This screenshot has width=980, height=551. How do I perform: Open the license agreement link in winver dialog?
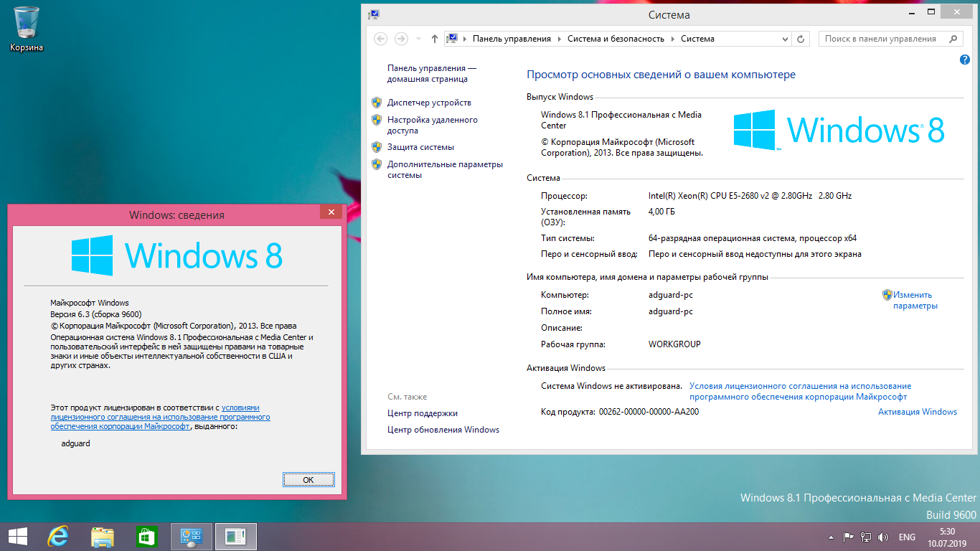[x=160, y=417]
